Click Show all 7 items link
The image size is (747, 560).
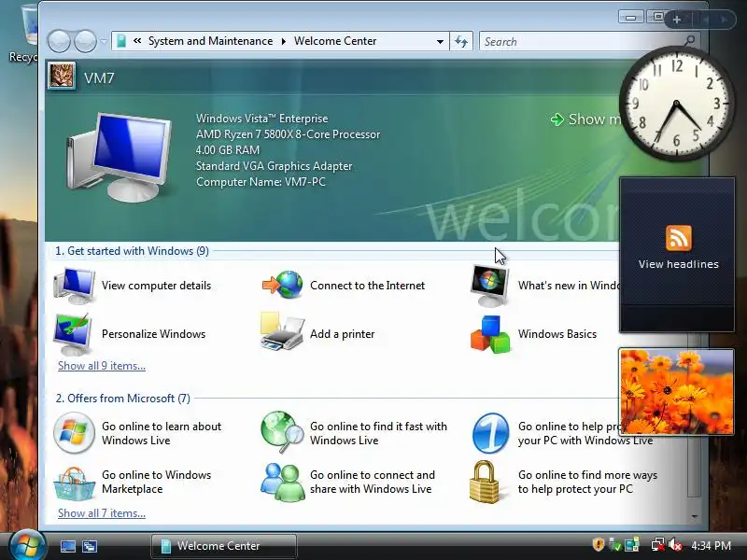click(x=102, y=513)
